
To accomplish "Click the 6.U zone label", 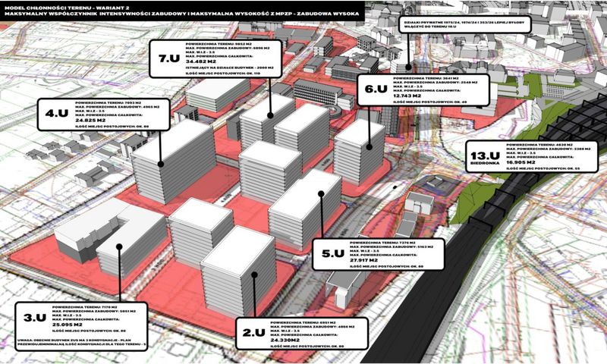I will (x=377, y=89).
